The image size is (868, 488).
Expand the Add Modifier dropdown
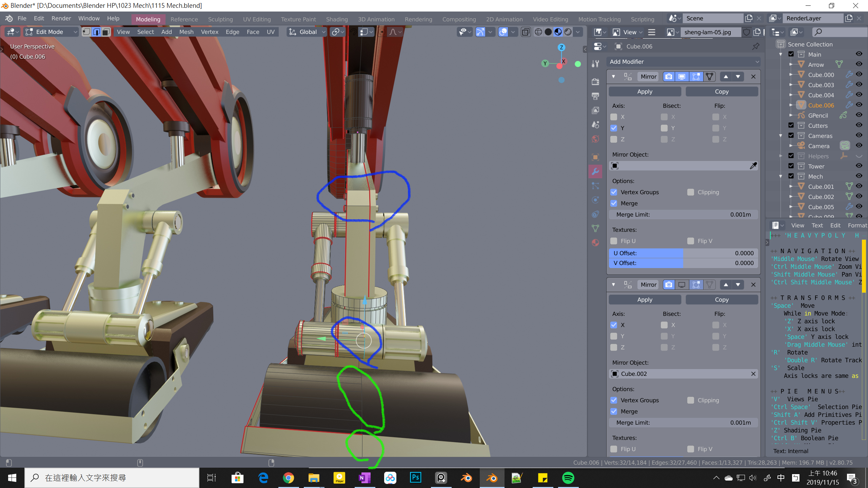pos(683,62)
